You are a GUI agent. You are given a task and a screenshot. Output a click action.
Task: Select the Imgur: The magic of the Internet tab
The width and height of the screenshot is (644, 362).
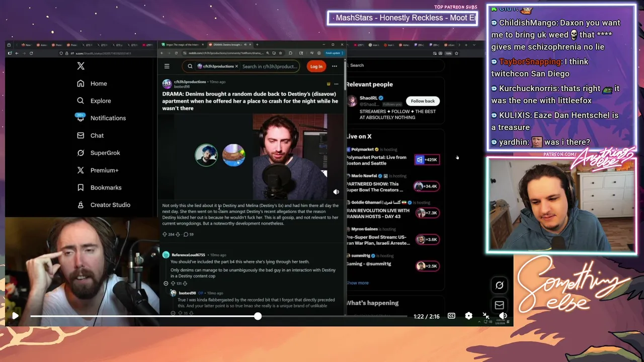point(183,45)
